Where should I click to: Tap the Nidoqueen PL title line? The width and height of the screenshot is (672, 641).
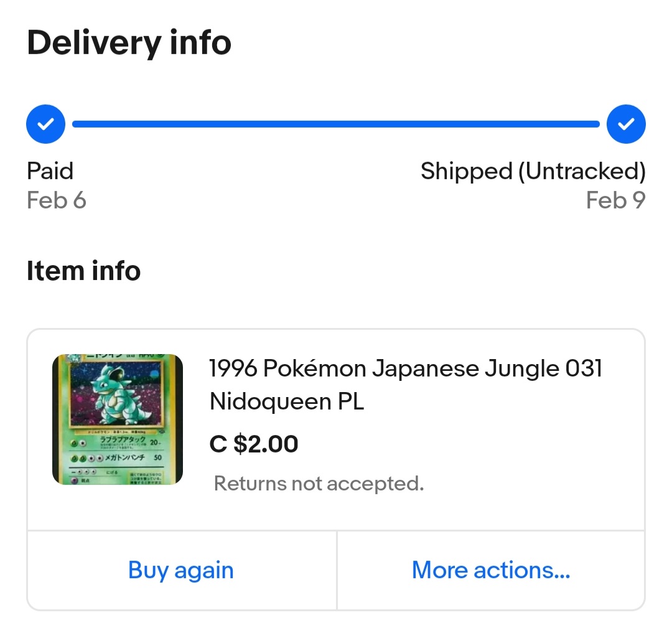[286, 402]
